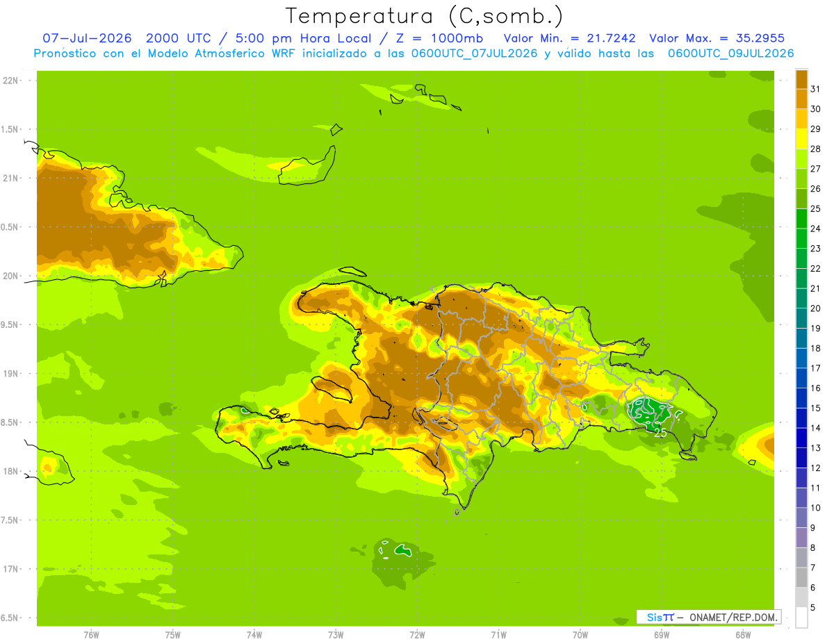Click longitude axis label '75W'

[x=173, y=635]
